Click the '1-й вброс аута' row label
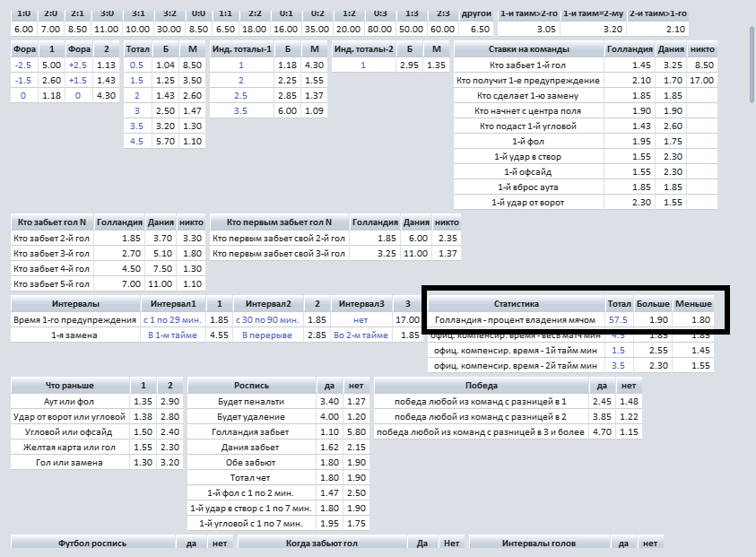The image size is (756, 557). pyautogui.click(x=528, y=187)
